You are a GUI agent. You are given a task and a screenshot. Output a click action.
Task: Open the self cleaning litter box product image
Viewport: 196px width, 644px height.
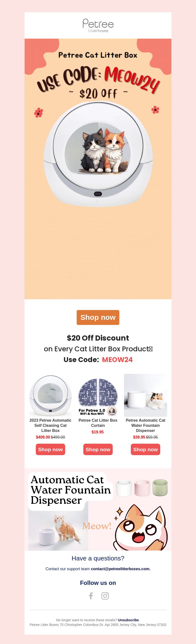click(x=50, y=395)
